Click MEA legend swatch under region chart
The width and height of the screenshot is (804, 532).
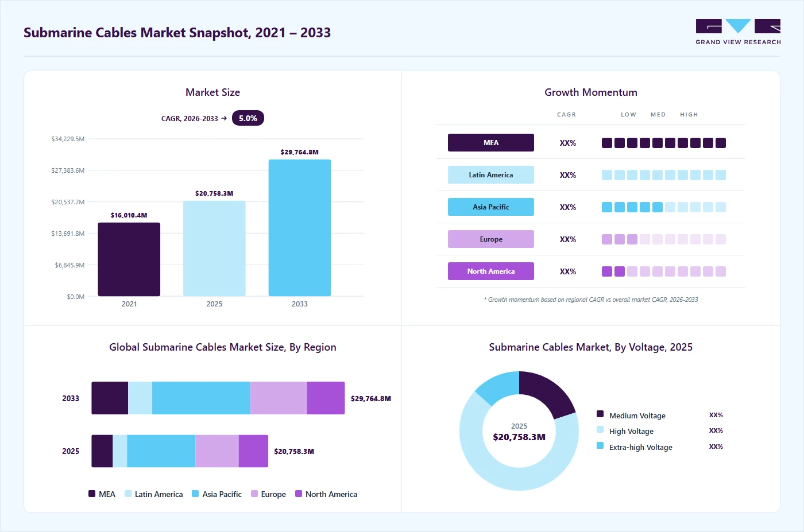[92, 494]
